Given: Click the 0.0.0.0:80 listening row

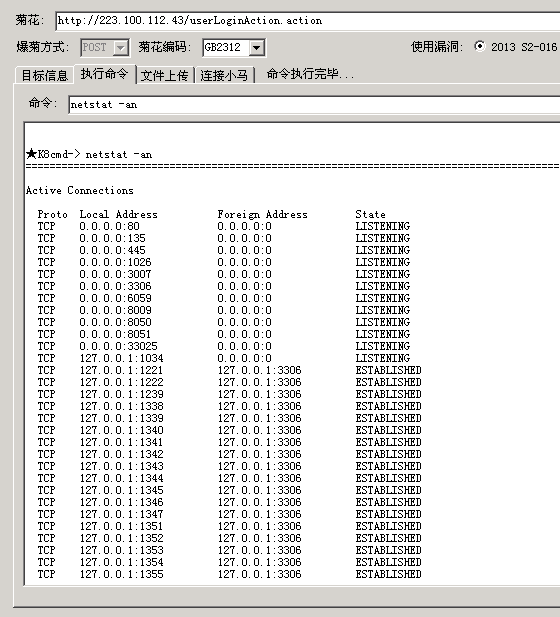Looking at the screenshot, I should pos(224,226).
